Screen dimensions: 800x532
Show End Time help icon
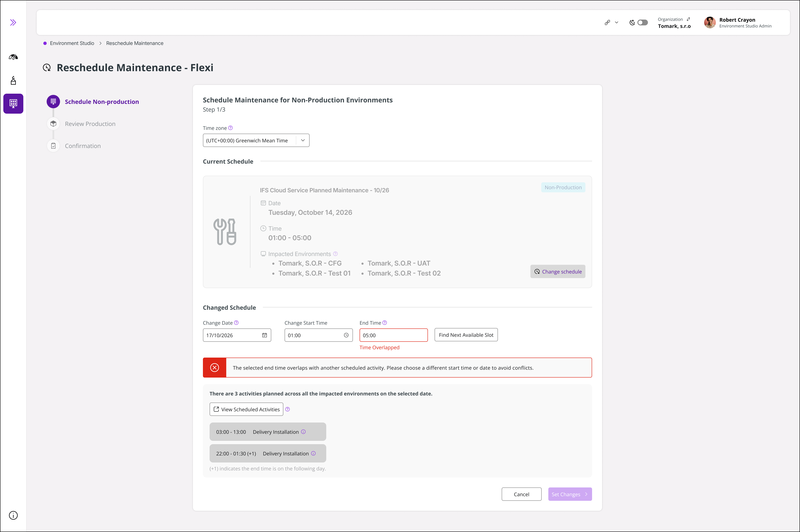click(385, 323)
